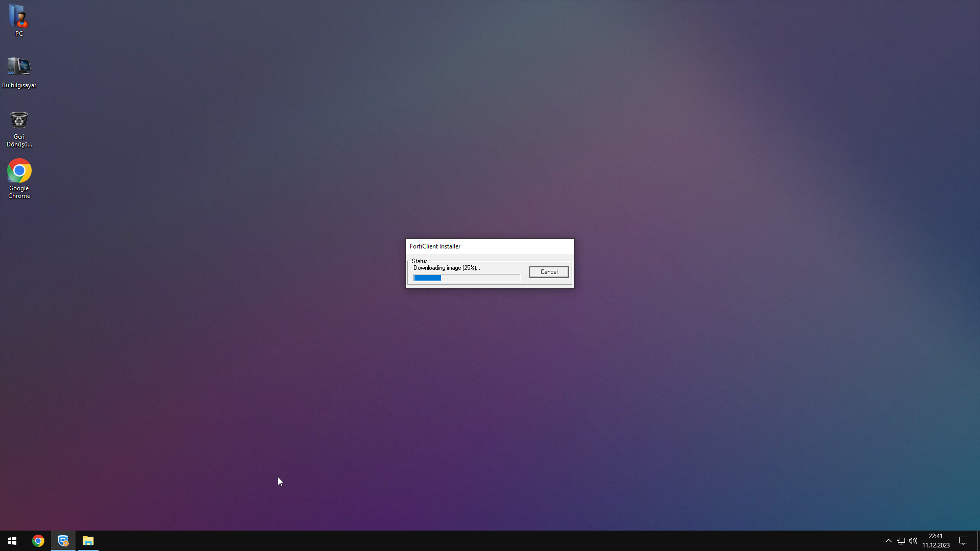
Task: Select the Google Chrome desktop shortcut
Action: (x=19, y=179)
